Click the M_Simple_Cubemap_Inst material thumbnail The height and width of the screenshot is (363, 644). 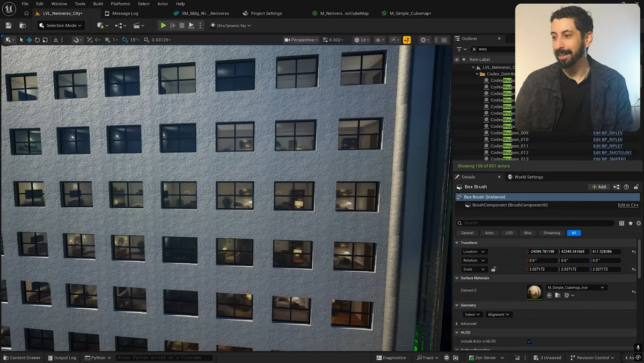point(534,292)
